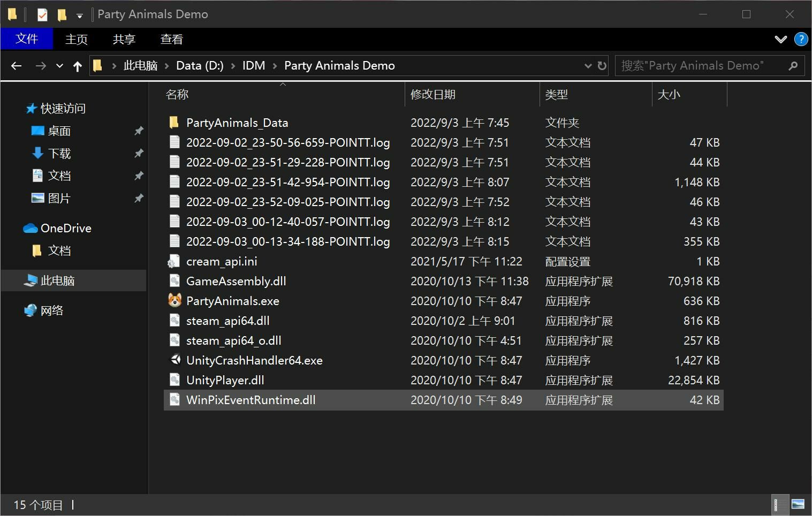Switch to the 查看 ribbon tab
Viewport: 812px width, 516px height.
click(171, 39)
